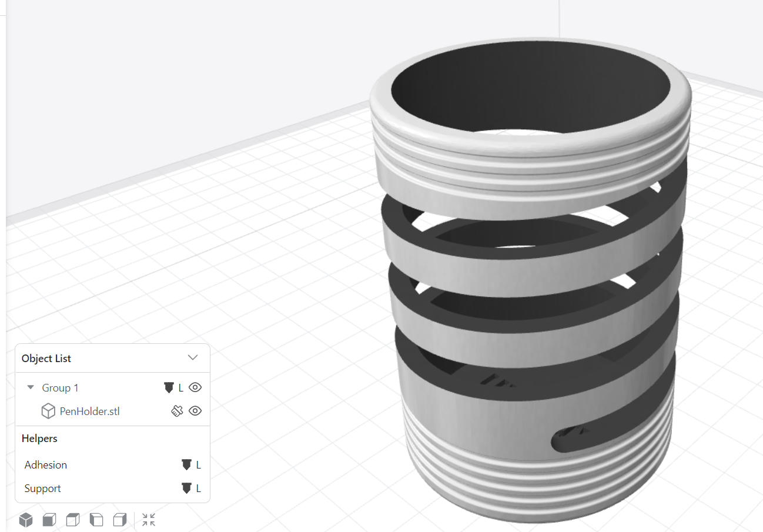Select the second cube view orientation icon
Viewport: 763px width, 532px height.
49,520
